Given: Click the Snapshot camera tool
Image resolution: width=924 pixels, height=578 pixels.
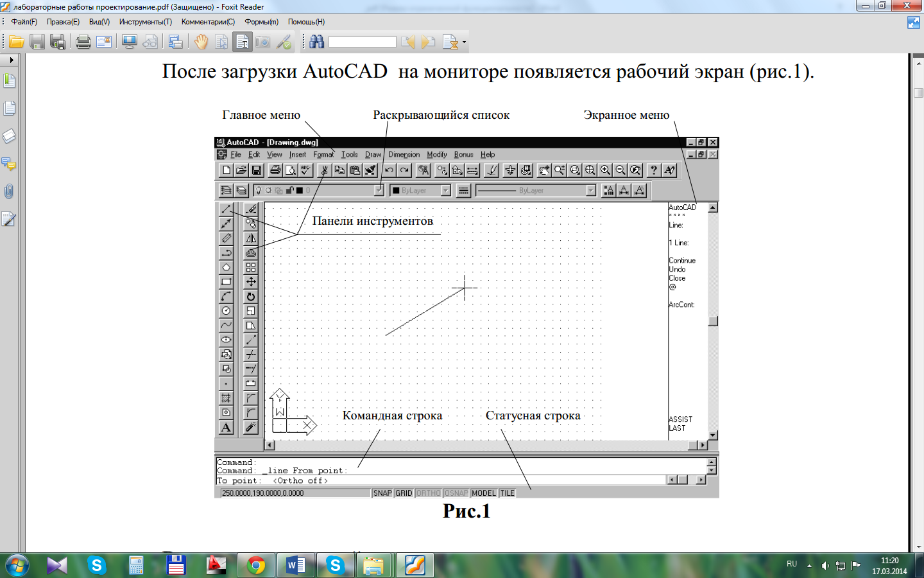Looking at the screenshot, I should pos(262,42).
